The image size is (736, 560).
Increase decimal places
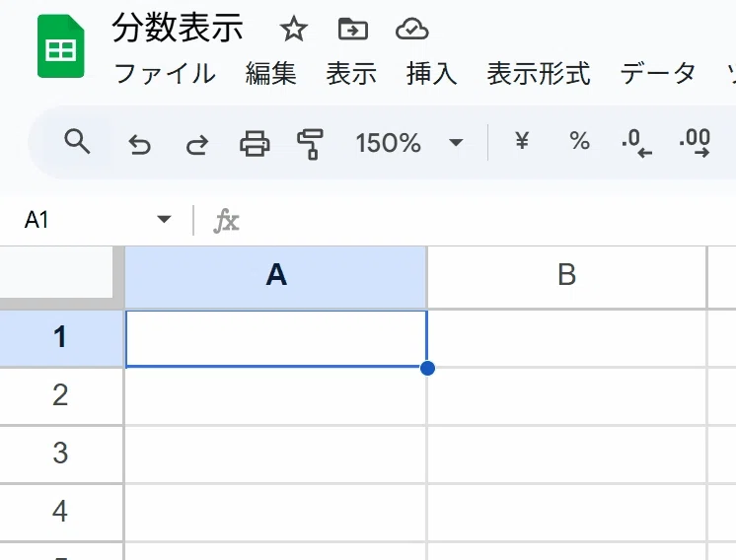pos(695,143)
